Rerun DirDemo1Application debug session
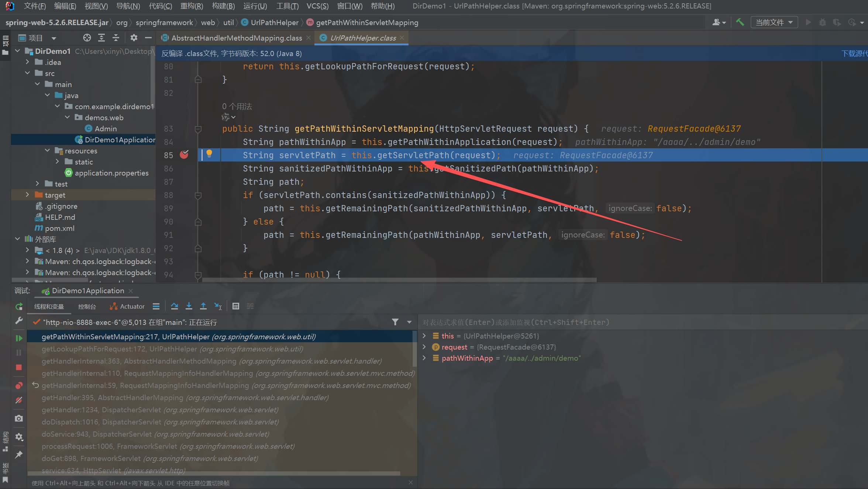This screenshot has width=868, height=489. 19,306
